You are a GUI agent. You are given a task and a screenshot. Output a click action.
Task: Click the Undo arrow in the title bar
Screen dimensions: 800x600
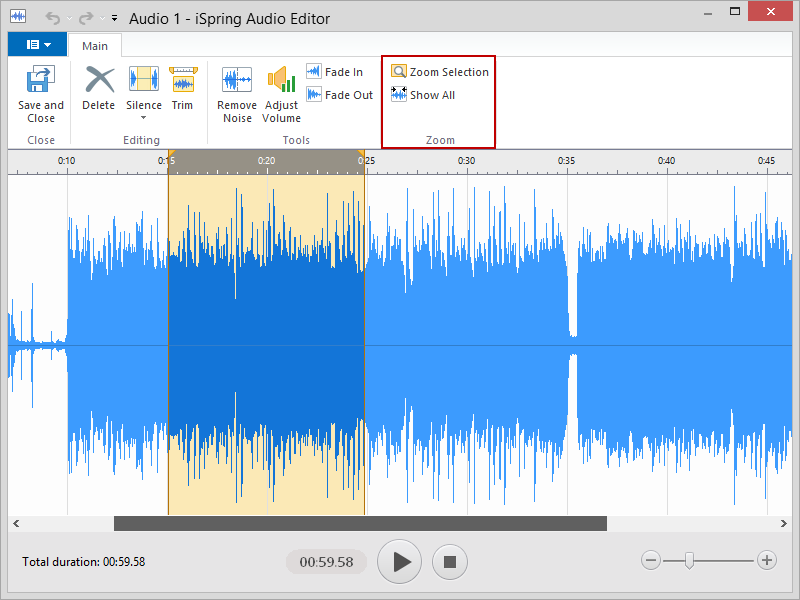pyautogui.click(x=53, y=18)
